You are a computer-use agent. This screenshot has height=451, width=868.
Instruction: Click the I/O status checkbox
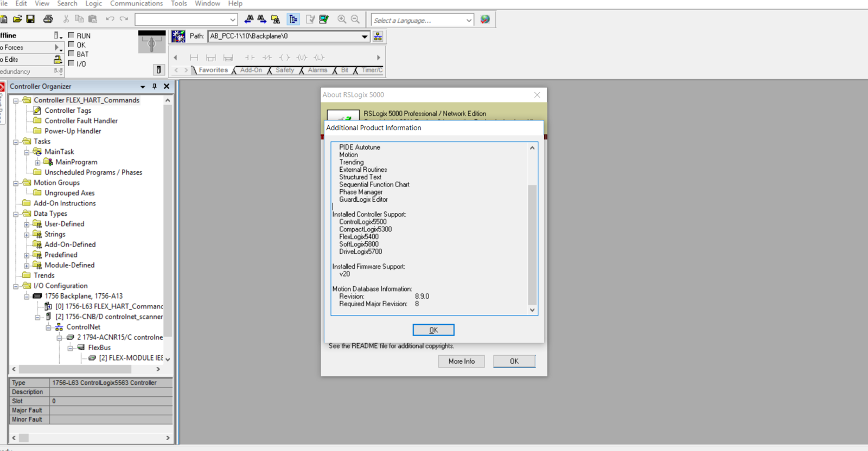(71, 63)
